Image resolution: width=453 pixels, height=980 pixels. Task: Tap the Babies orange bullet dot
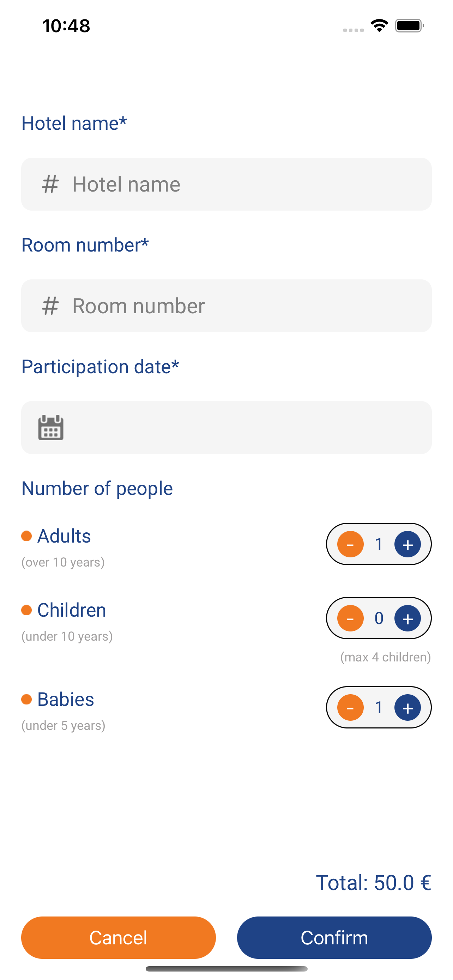[x=26, y=699]
